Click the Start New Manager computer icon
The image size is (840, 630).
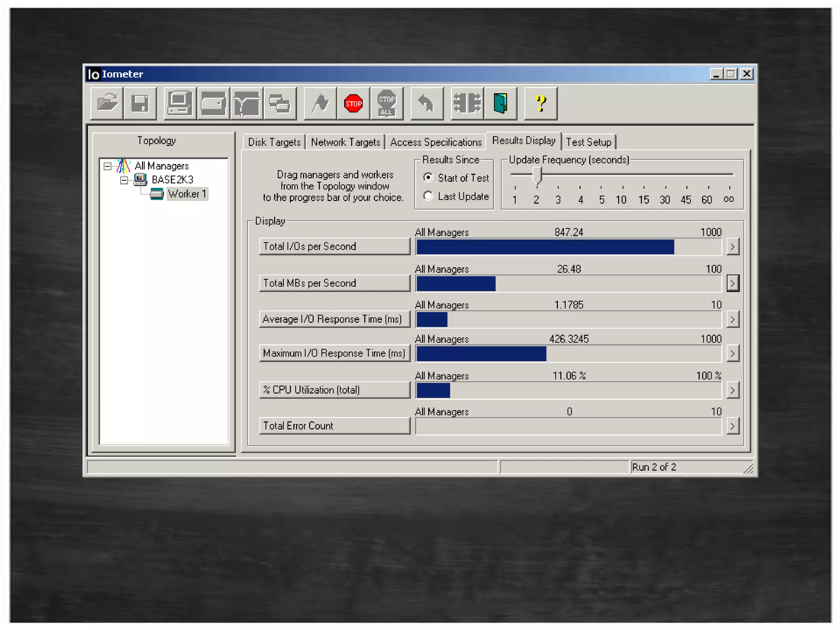180,103
